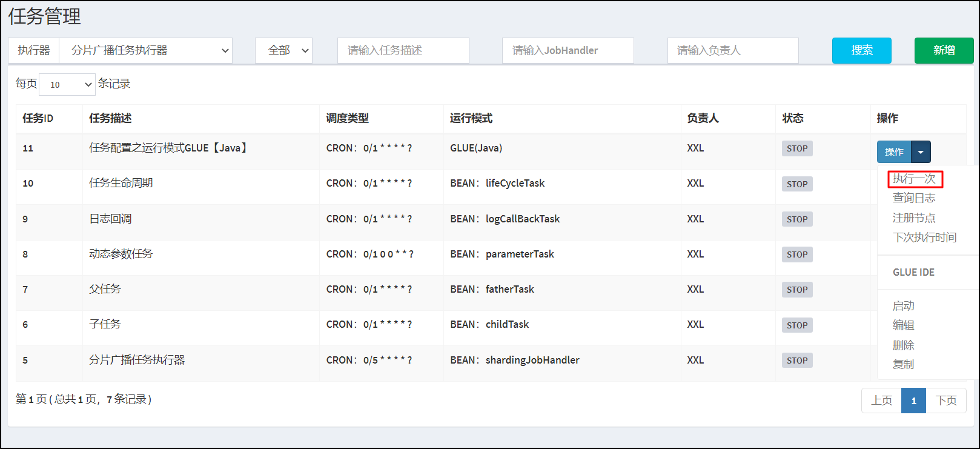This screenshot has width=980, height=449.
Task: Open the 执行器 executor dropdown
Action: [x=145, y=51]
